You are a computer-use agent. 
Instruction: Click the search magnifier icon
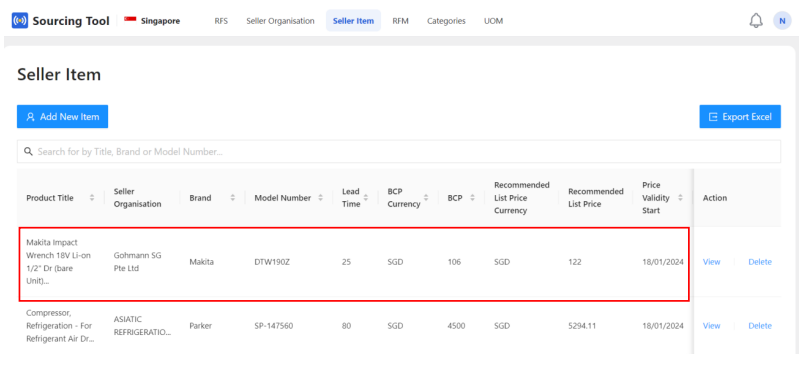click(x=29, y=152)
